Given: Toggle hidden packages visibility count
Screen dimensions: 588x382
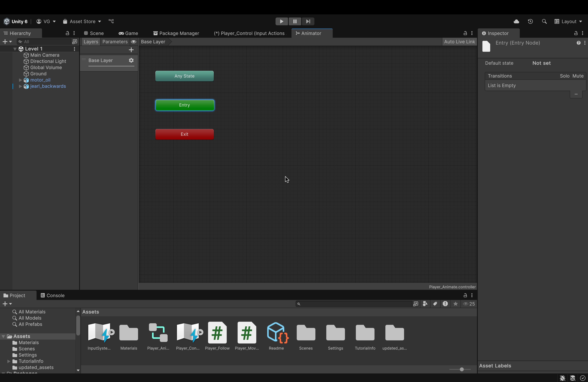Looking at the screenshot, I should 469,304.
